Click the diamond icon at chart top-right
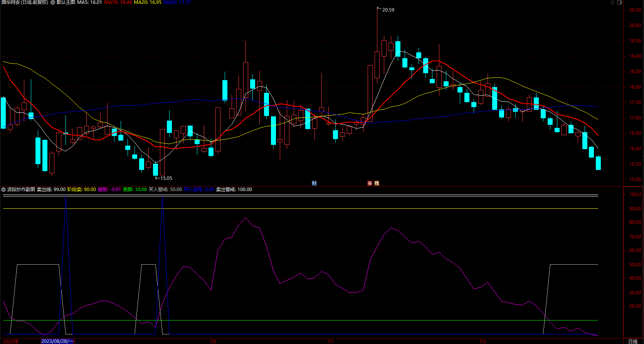The width and height of the screenshot is (644, 344). click(613, 2)
